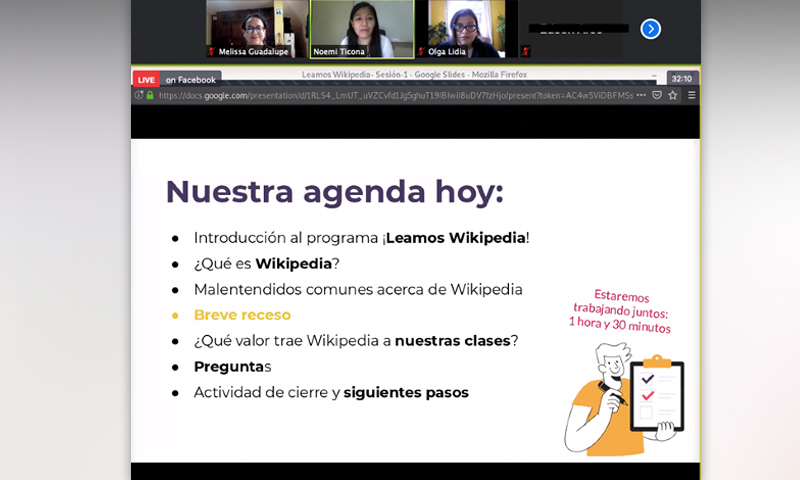800x480 pixels.
Task: Click the 'on Facebook' streaming label
Action: (x=191, y=80)
